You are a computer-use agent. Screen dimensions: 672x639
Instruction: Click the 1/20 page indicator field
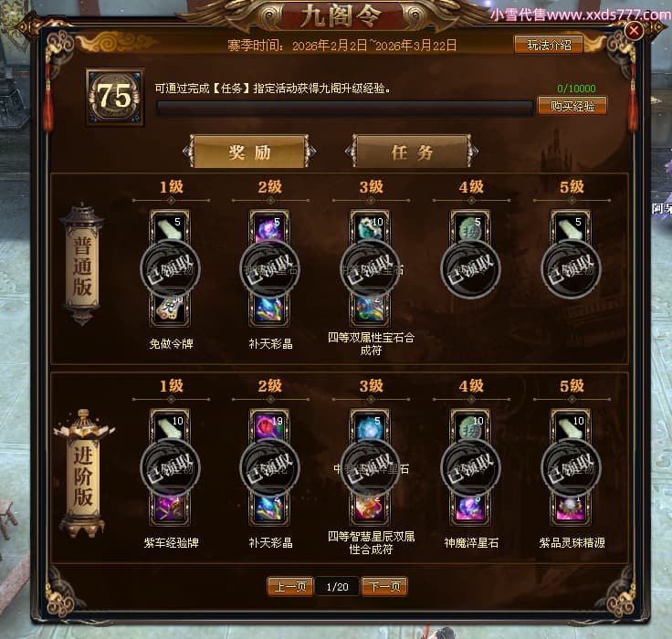click(x=337, y=586)
